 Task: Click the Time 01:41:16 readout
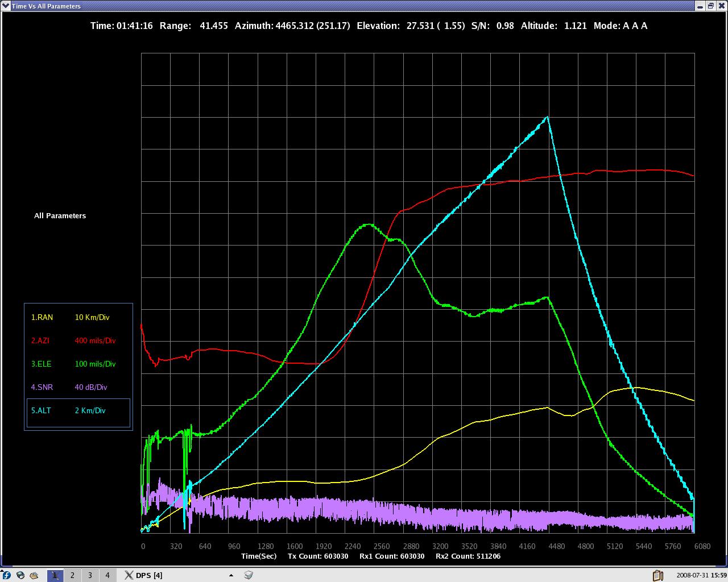[122, 26]
